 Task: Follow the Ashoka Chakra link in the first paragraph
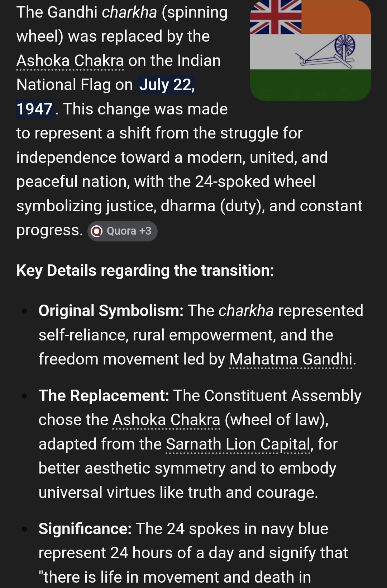pos(70,61)
